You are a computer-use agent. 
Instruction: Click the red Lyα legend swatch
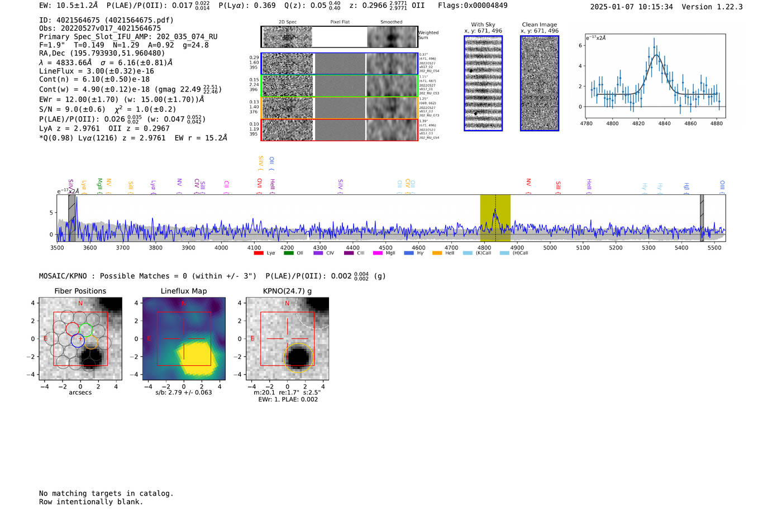259,253
